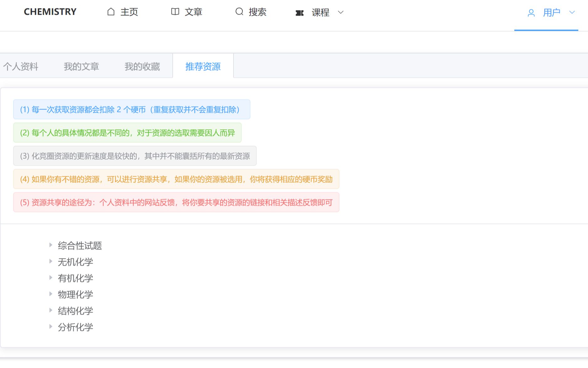Switch to the 个人资料 tab

coord(21,67)
